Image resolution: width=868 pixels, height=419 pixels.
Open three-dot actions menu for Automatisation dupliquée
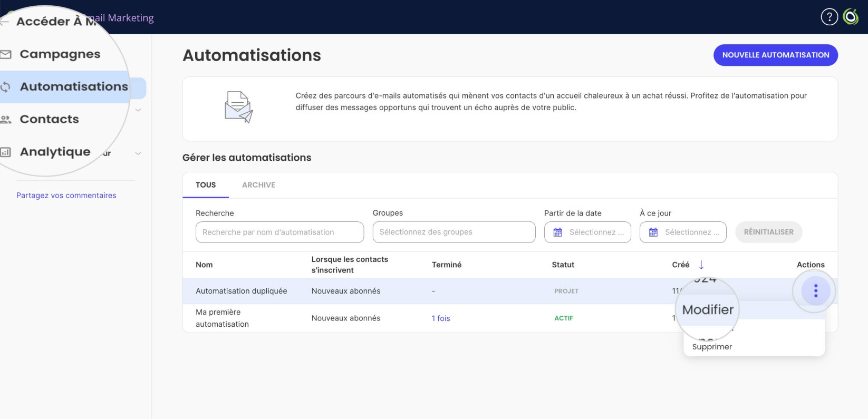pos(815,291)
